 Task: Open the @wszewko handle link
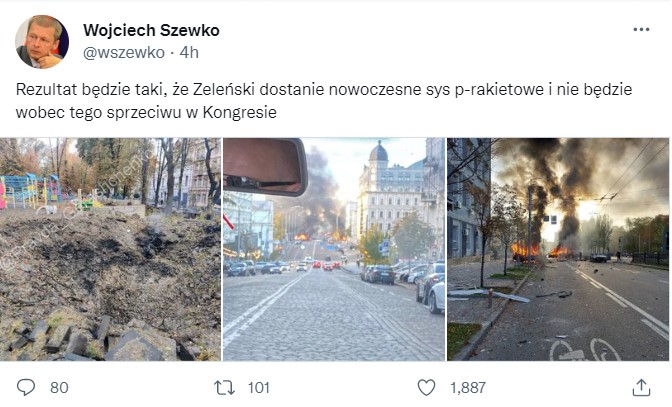124,52
